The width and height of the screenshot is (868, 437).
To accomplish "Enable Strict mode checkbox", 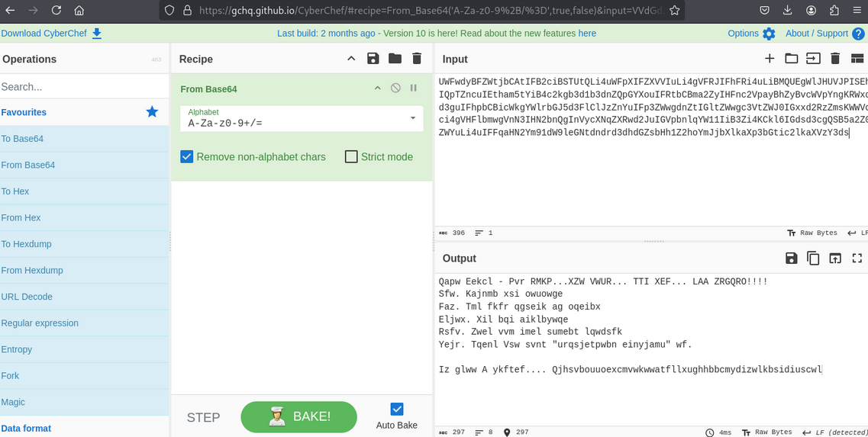I will click(351, 156).
